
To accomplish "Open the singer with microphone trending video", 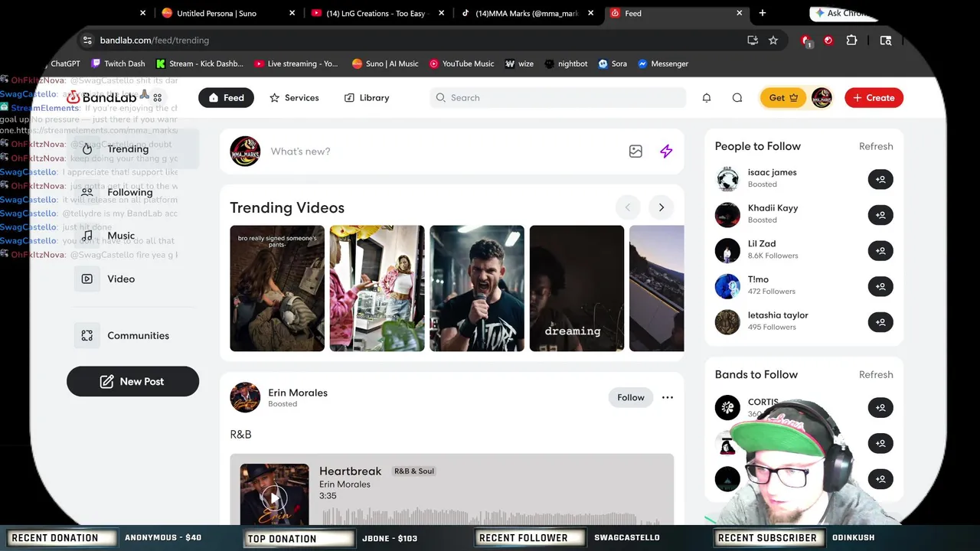I will [x=477, y=289].
